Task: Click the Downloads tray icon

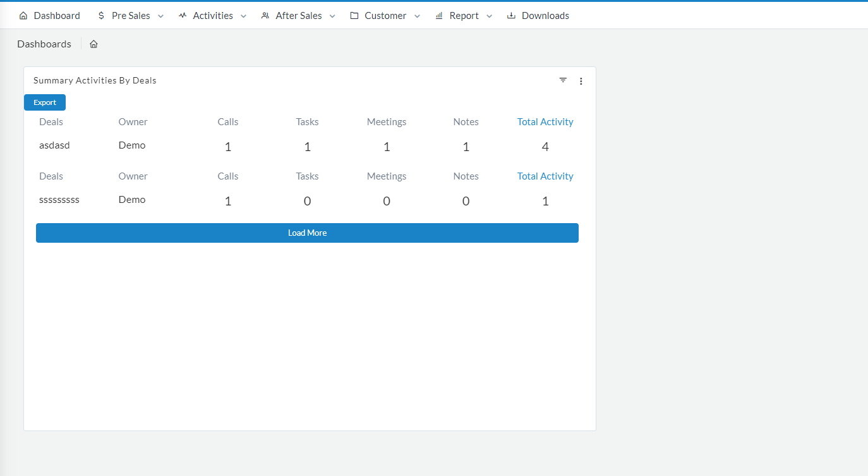Action: [x=512, y=16]
